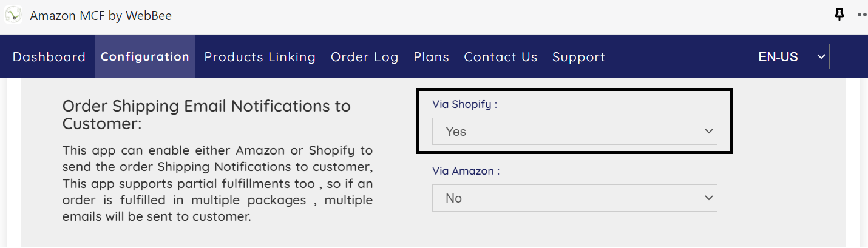868x248 pixels.
Task: Click the "Via Amazon :" field label
Action: pos(466,171)
